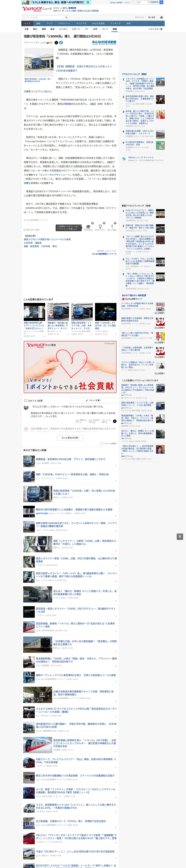Open マイページ link

139,17
